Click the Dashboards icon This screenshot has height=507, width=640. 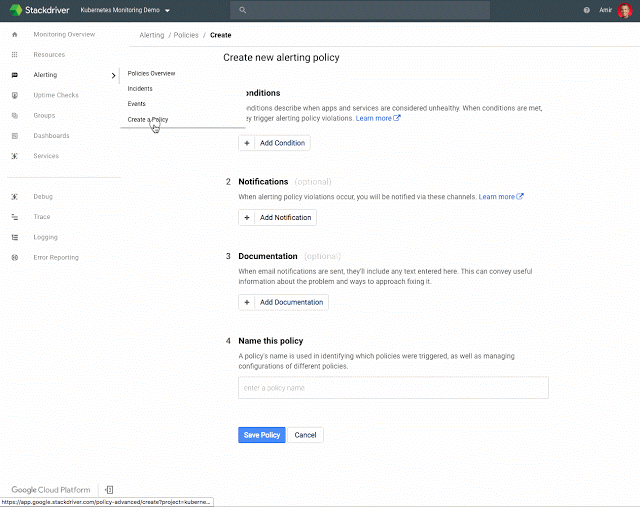point(15,136)
